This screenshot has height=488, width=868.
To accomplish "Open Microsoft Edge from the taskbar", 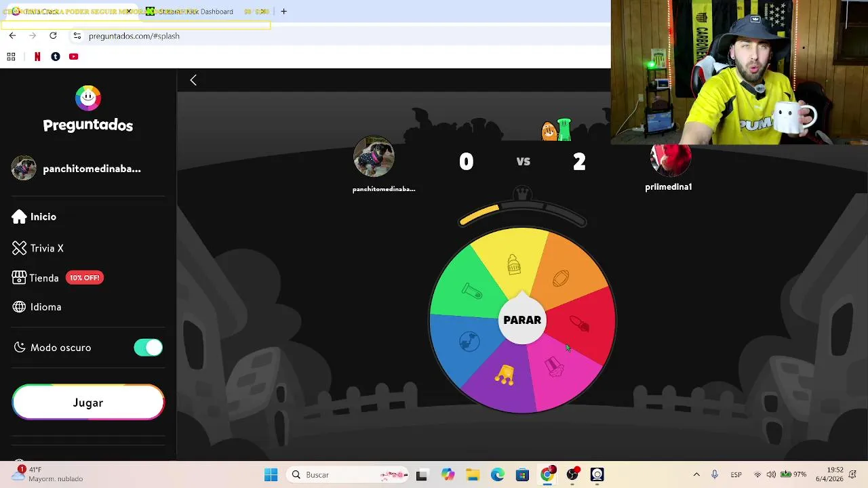I will [498, 475].
